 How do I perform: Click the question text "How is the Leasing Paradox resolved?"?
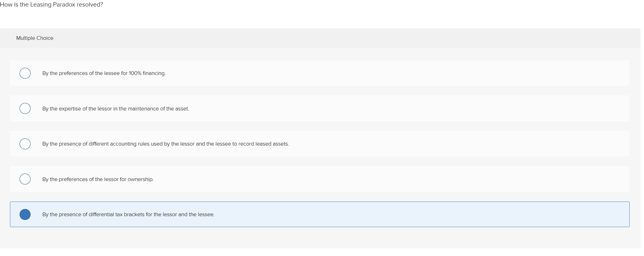[x=52, y=5]
